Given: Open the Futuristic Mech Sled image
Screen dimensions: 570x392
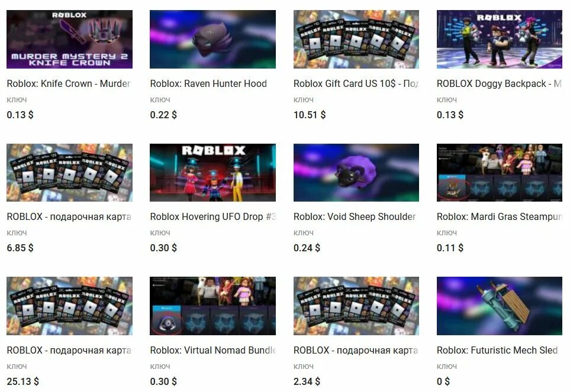Looking at the screenshot, I should [x=500, y=306].
